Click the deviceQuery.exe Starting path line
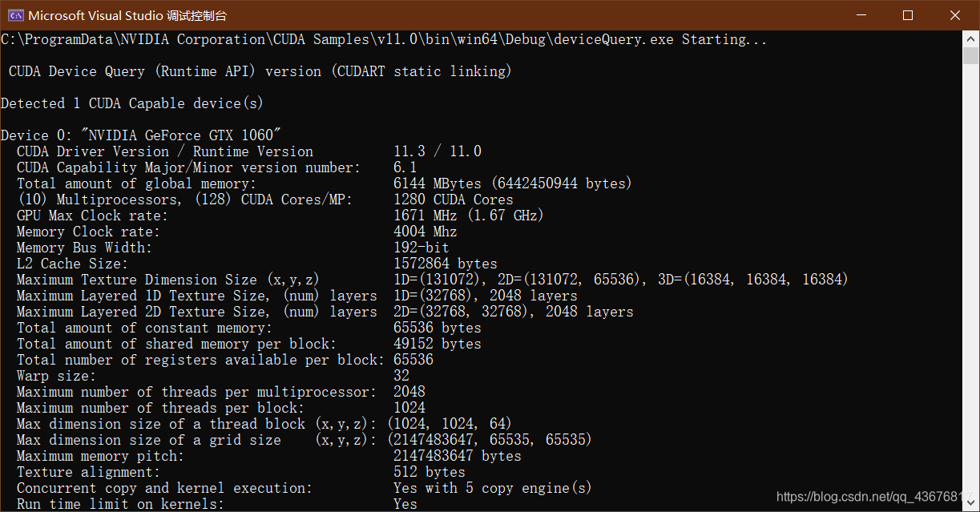980x512 pixels. (x=384, y=39)
